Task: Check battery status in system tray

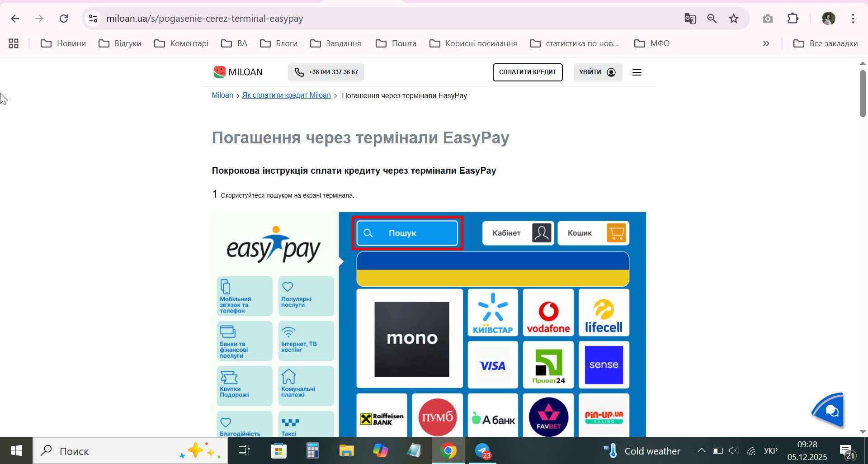Action: click(718, 450)
